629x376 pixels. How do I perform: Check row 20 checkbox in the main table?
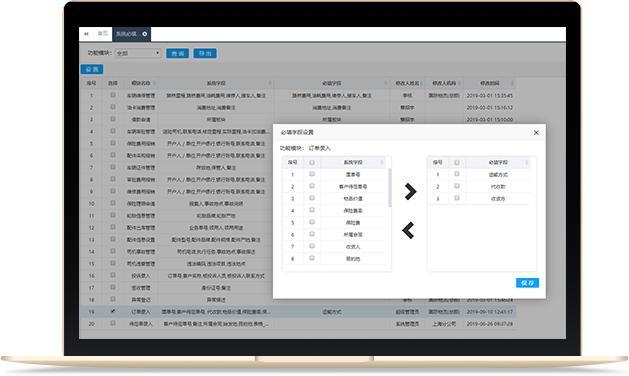tap(113, 323)
